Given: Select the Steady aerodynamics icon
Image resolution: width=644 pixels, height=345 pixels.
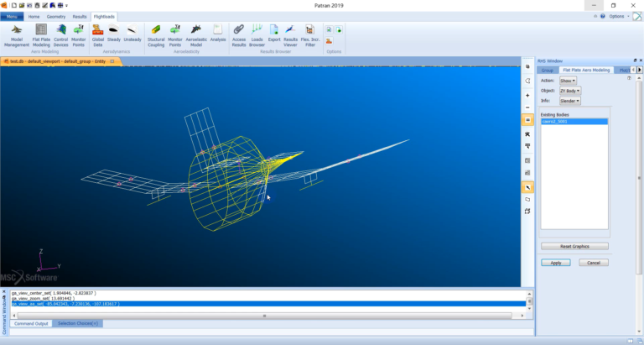Looking at the screenshot, I should [114, 34].
